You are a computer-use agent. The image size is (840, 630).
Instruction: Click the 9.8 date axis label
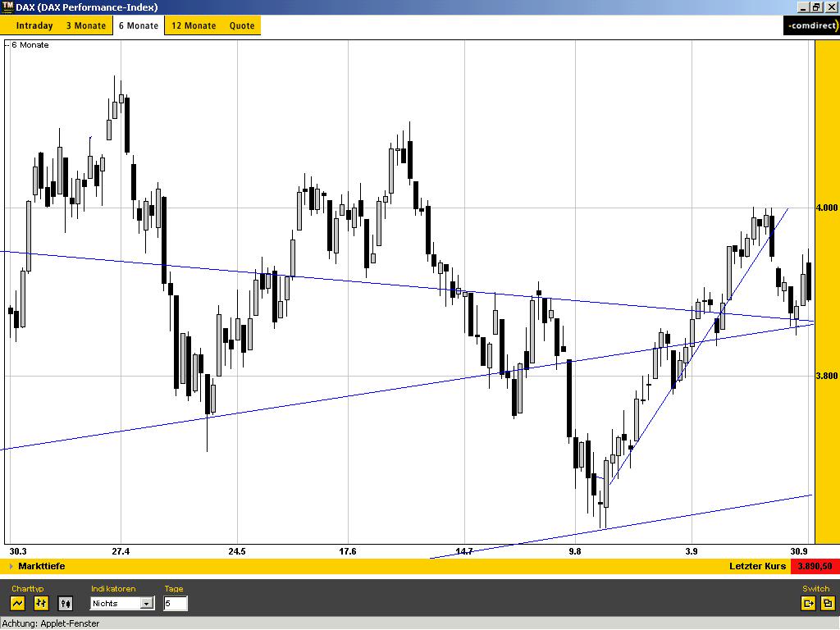click(x=575, y=551)
